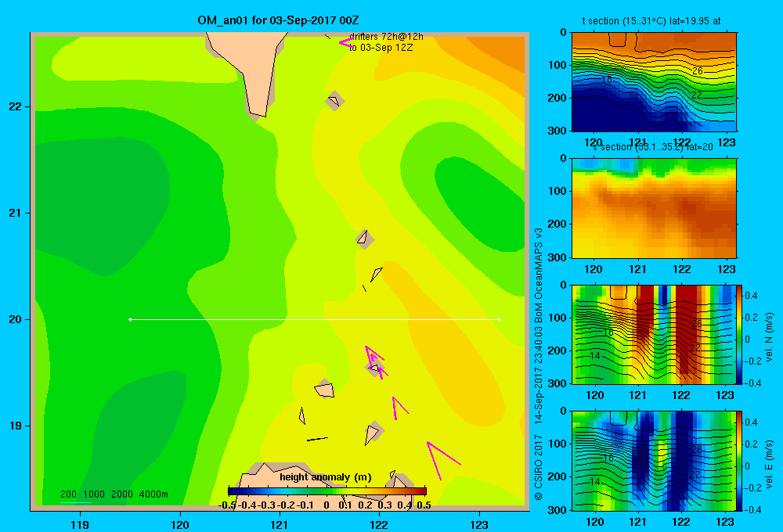Click the small island near 121.5E 22N
This screenshot has width=783, height=532.
tap(334, 101)
